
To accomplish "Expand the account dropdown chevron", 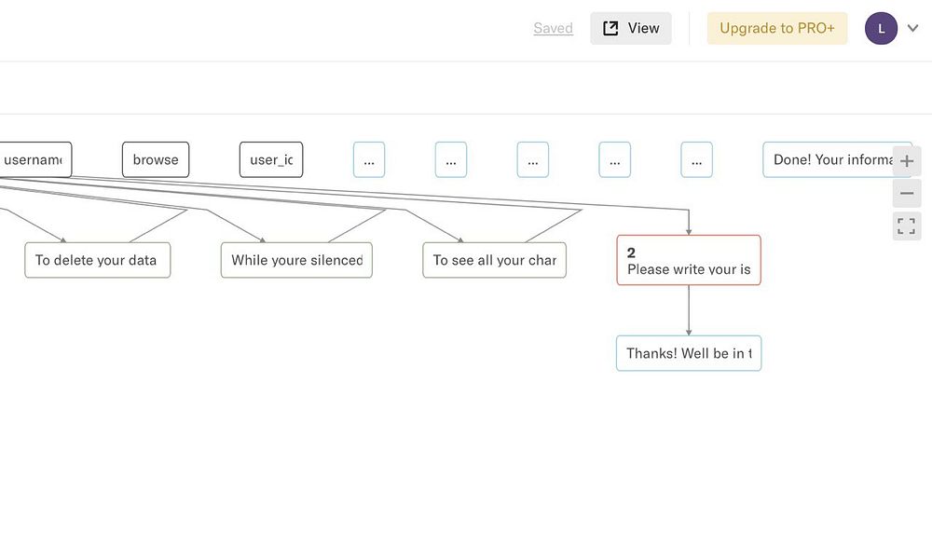I will tap(913, 28).
